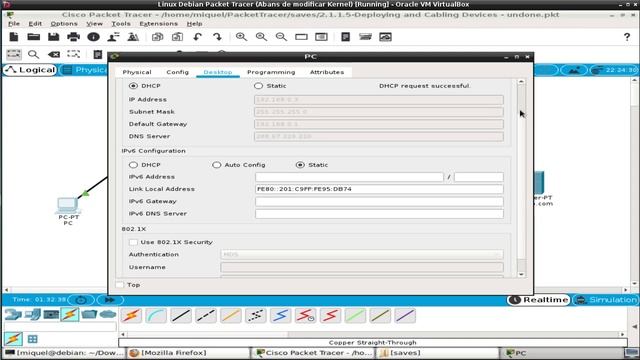Select the orange Fiber cable
The image size is (640, 360).
click(231, 316)
